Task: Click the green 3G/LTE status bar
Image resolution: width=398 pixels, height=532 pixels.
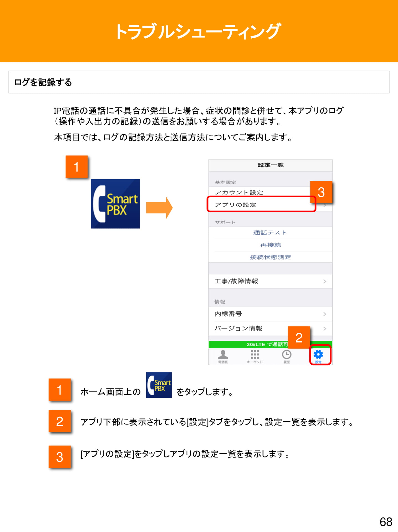Action: [x=270, y=344]
